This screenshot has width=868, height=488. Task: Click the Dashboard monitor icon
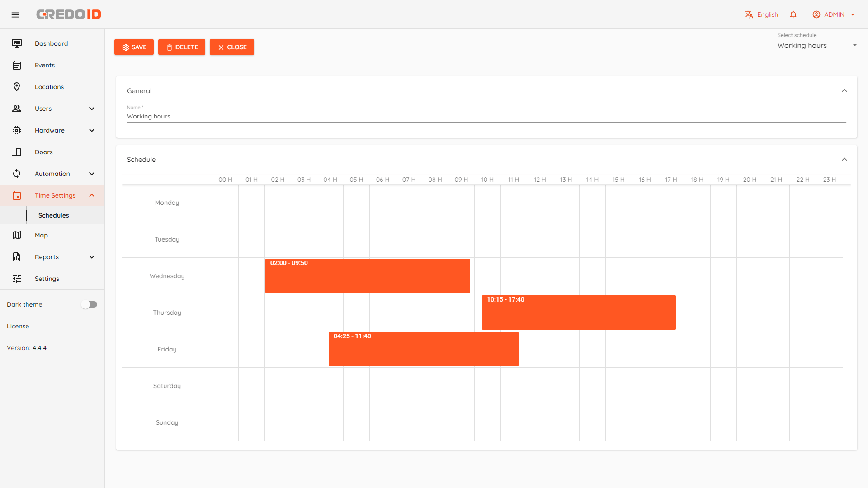coord(17,43)
